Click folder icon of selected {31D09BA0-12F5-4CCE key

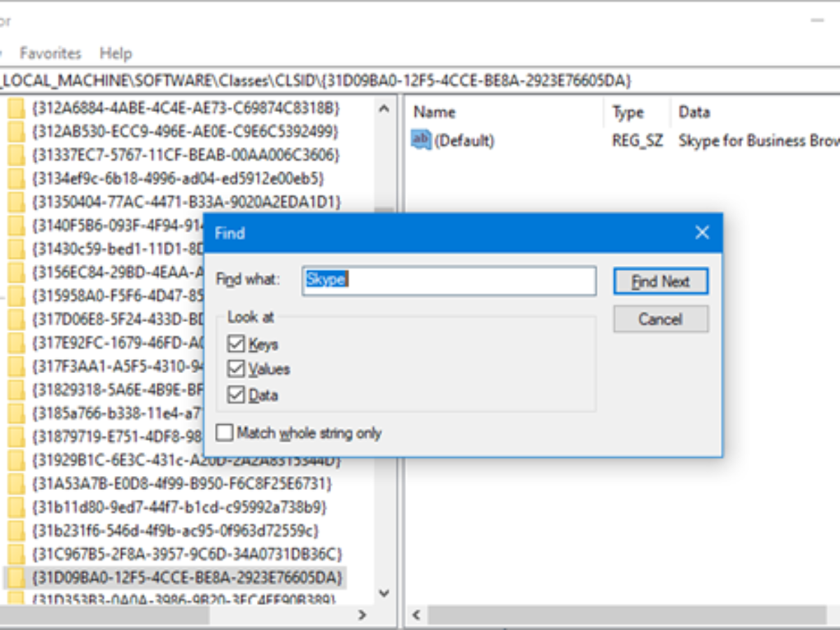click(x=16, y=577)
